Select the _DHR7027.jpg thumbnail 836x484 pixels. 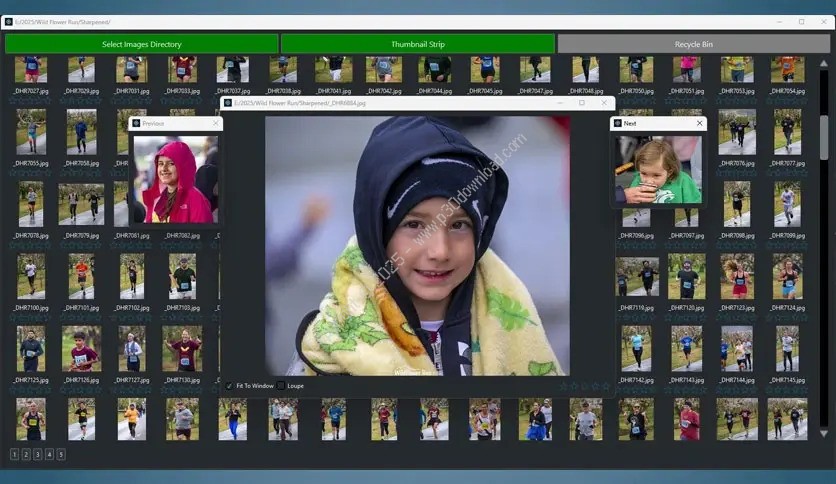(31, 69)
